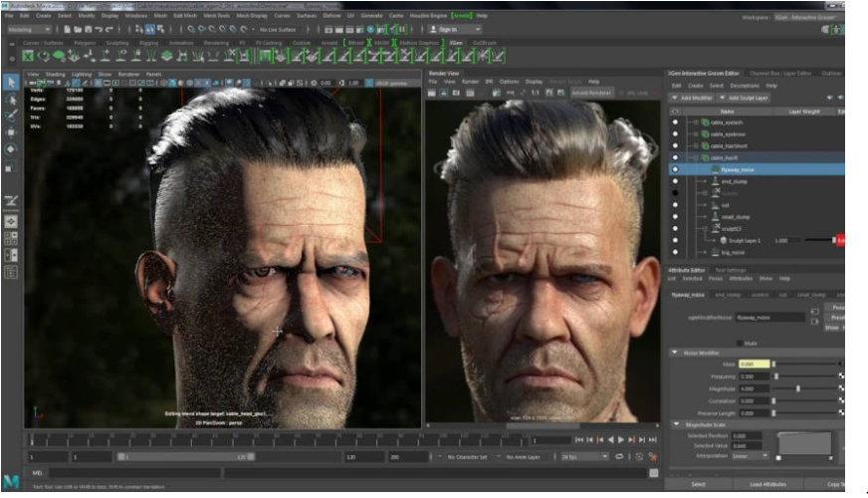Screen dimensions: 868x498
Task: Click the Save Scene icon
Action: point(88,29)
